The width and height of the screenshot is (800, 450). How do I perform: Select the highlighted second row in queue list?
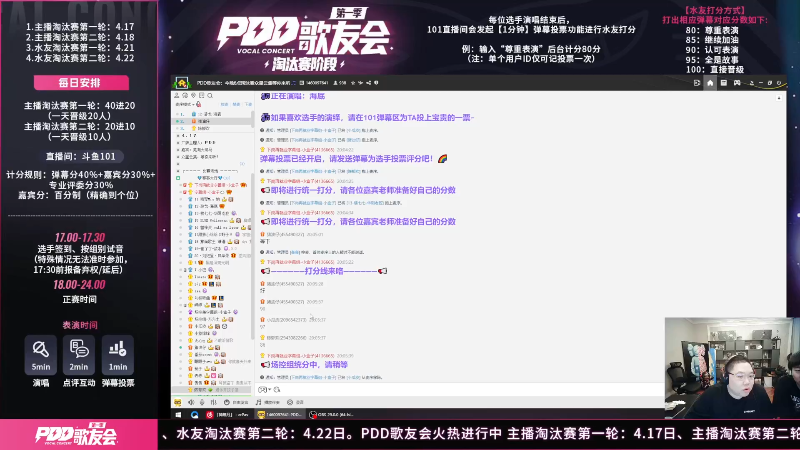pos(212,121)
